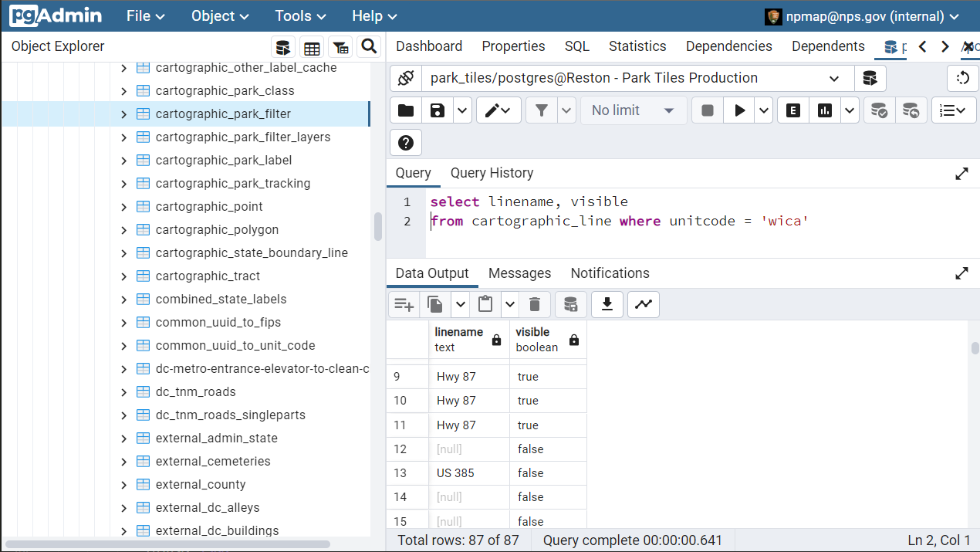Maximize the Data Output panel with expand arrows
The image size is (980, 552).
pyautogui.click(x=962, y=273)
